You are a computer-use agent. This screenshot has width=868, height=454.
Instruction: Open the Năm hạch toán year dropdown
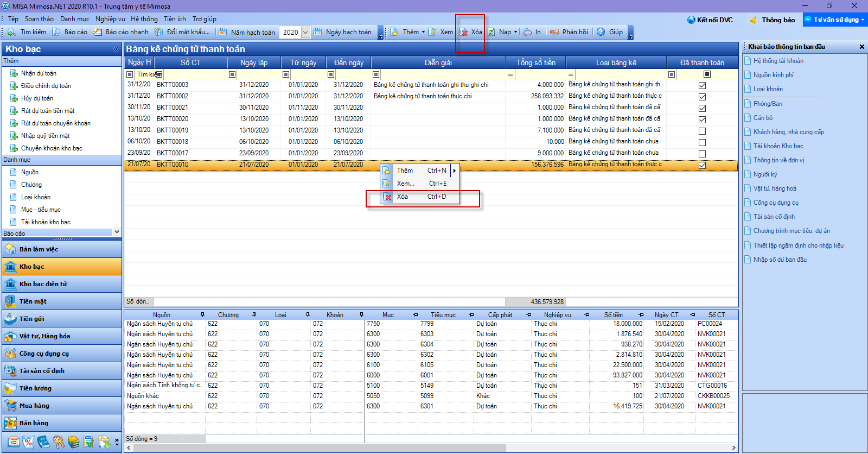[x=305, y=32]
